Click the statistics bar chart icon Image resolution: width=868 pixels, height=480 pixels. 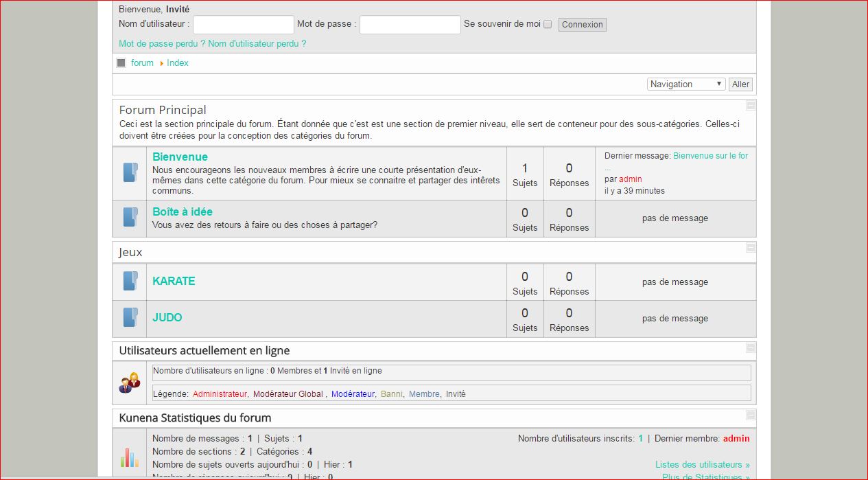(129, 457)
